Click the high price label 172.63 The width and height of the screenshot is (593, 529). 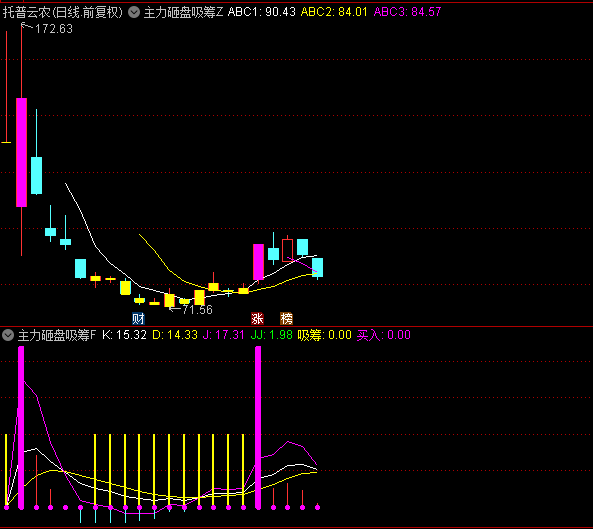coord(54,29)
